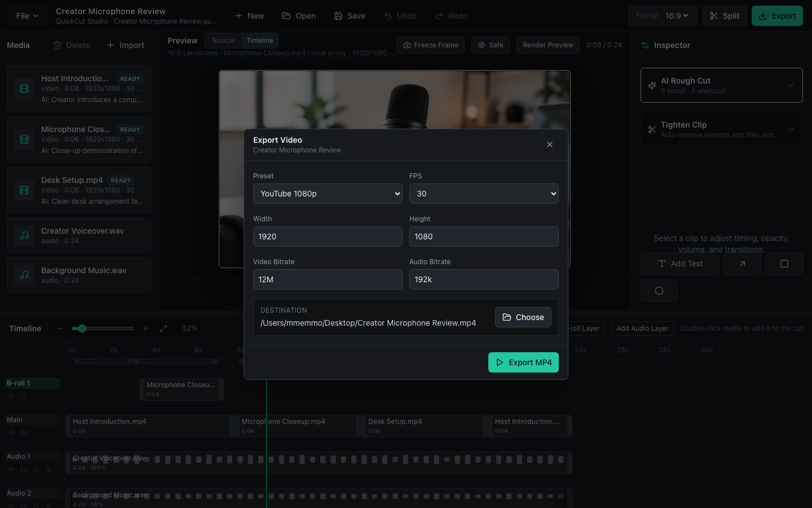Viewport: 812px width, 508px height.
Task: Click New in the top toolbar
Action: [x=249, y=16]
